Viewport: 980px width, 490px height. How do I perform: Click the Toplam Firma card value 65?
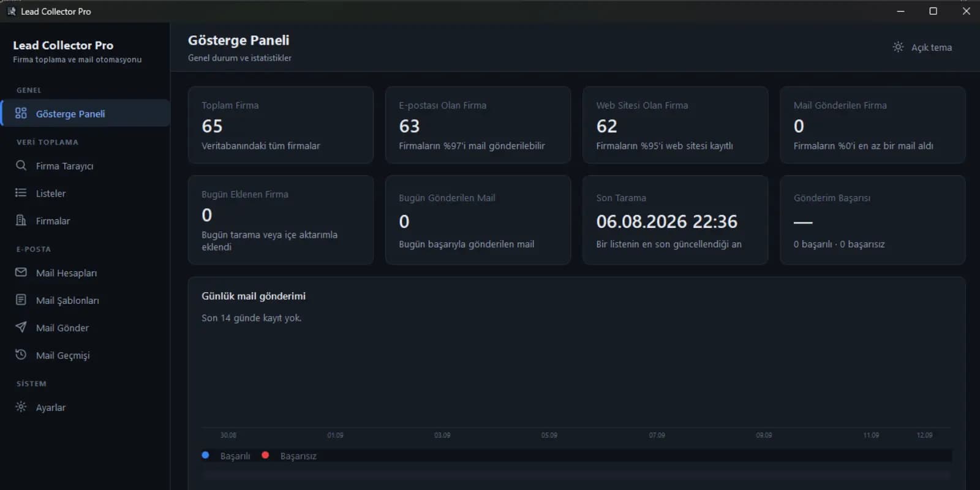(x=212, y=126)
